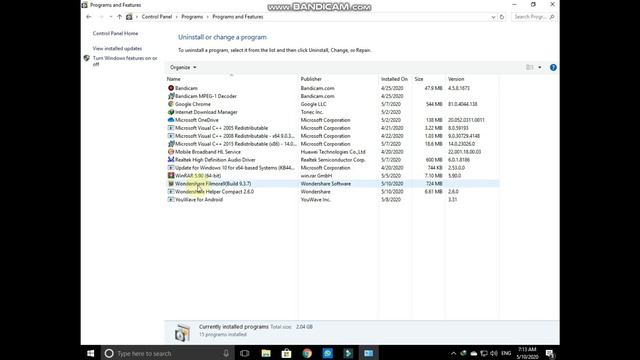Open the Recent locations dropdown arrow
This screenshot has width=640, height=360.
coord(110,17)
